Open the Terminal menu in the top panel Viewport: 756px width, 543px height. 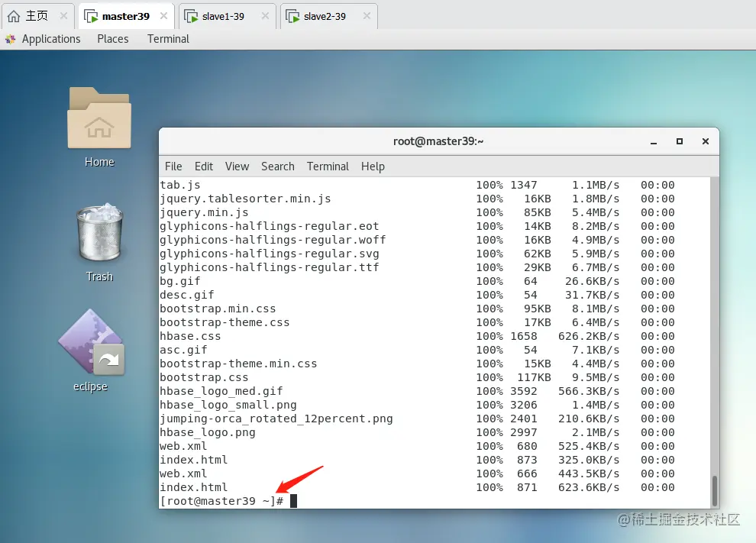168,39
